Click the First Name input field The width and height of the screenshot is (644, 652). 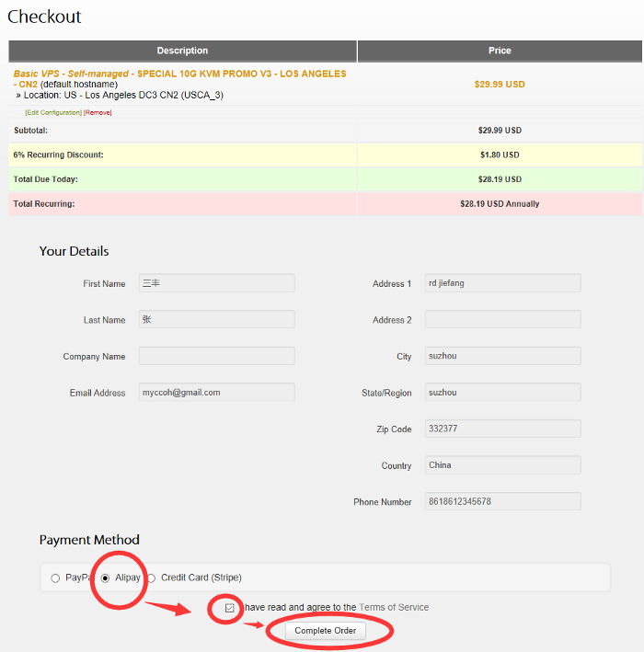(x=216, y=283)
